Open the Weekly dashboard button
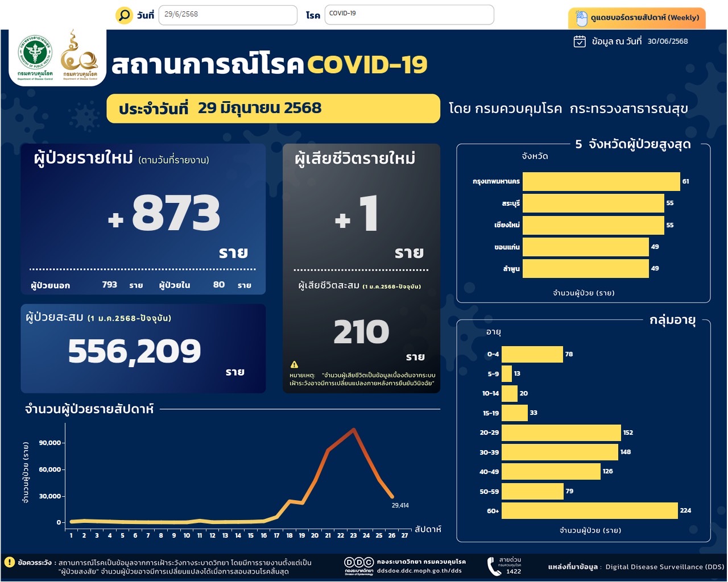The image size is (728, 582). tap(637, 18)
